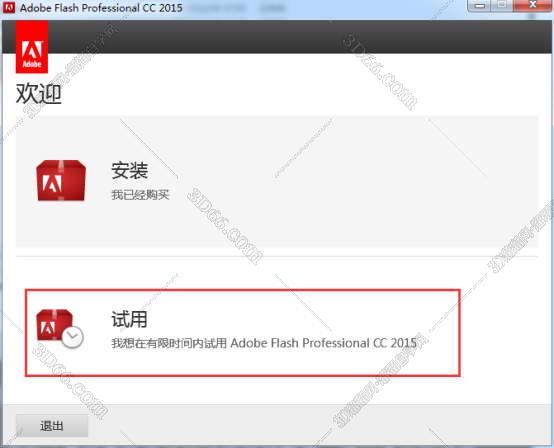Click the small Adobe title bar icon
554x448 pixels.
8,7
